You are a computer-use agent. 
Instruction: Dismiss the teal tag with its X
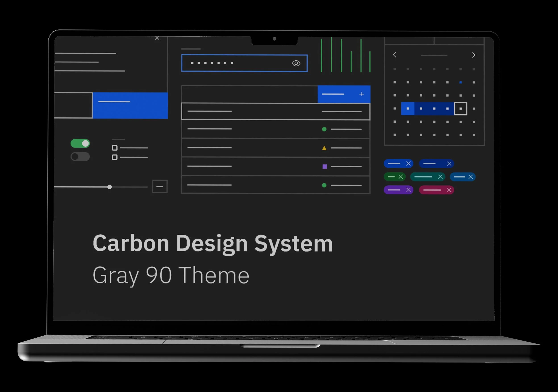click(440, 177)
